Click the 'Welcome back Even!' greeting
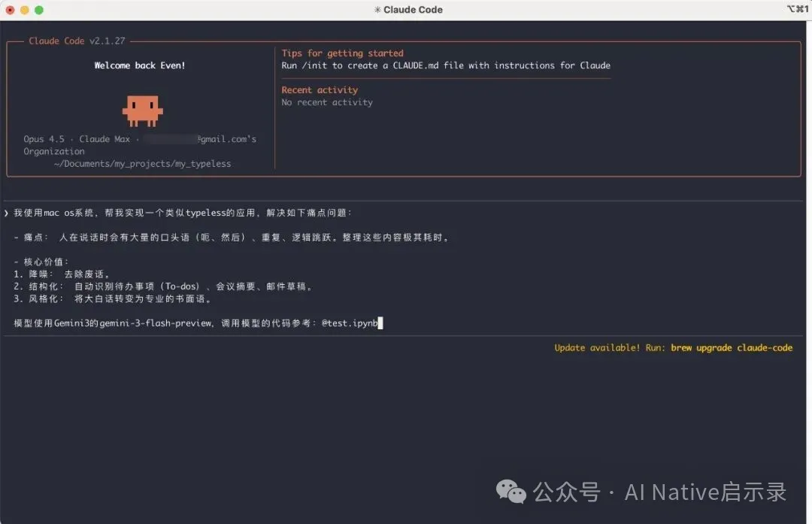The image size is (812, 524). click(139, 65)
